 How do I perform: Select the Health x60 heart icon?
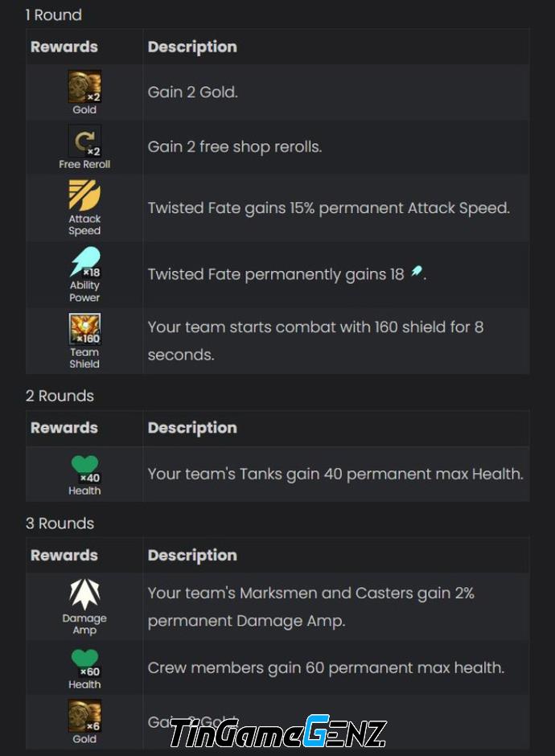click(x=85, y=663)
